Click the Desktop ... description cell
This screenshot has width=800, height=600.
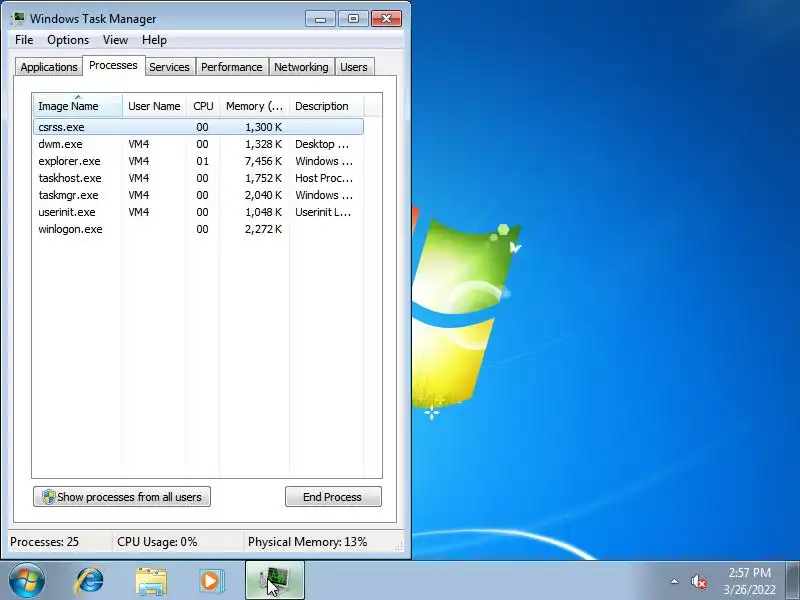point(322,144)
